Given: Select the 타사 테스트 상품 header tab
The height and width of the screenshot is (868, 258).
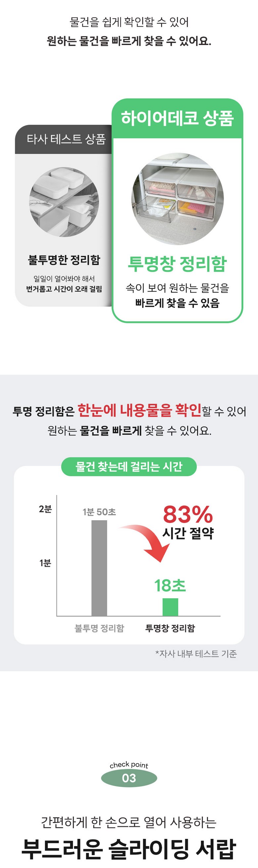Looking at the screenshot, I should tap(66, 139).
